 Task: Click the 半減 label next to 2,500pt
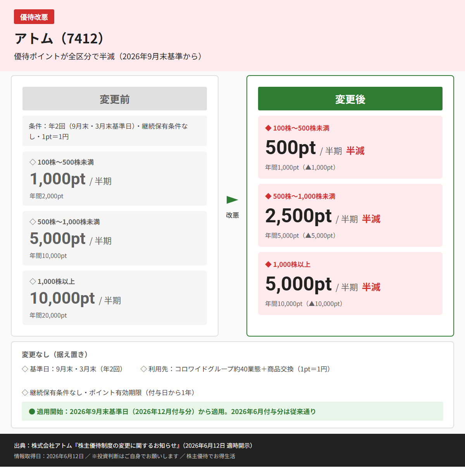pyautogui.click(x=371, y=219)
